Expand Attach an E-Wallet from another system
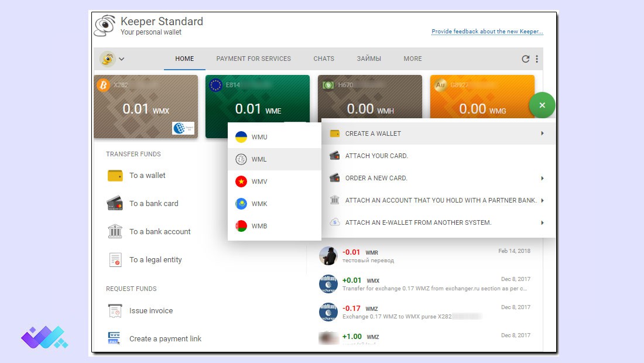This screenshot has height=363, width=644. (x=542, y=222)
